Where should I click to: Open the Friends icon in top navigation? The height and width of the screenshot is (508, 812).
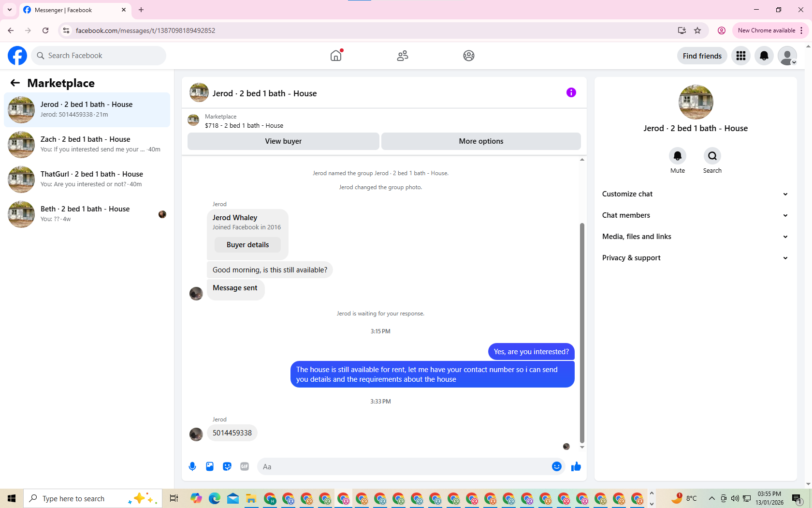[x=403, y=56]
